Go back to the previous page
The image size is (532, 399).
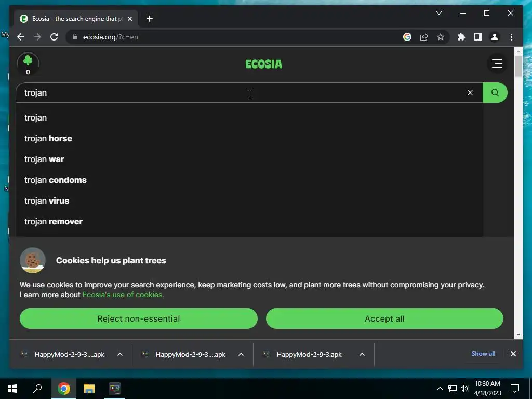21,37
